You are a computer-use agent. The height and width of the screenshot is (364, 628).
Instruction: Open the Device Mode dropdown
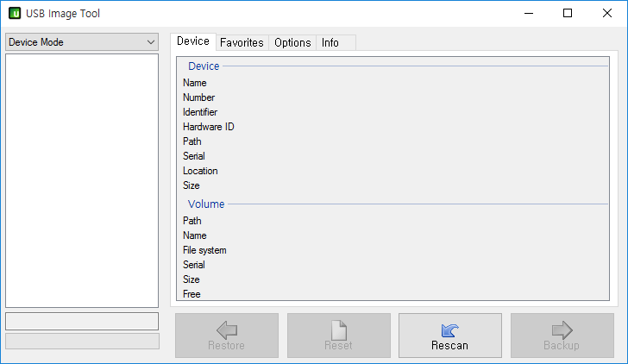81,42
